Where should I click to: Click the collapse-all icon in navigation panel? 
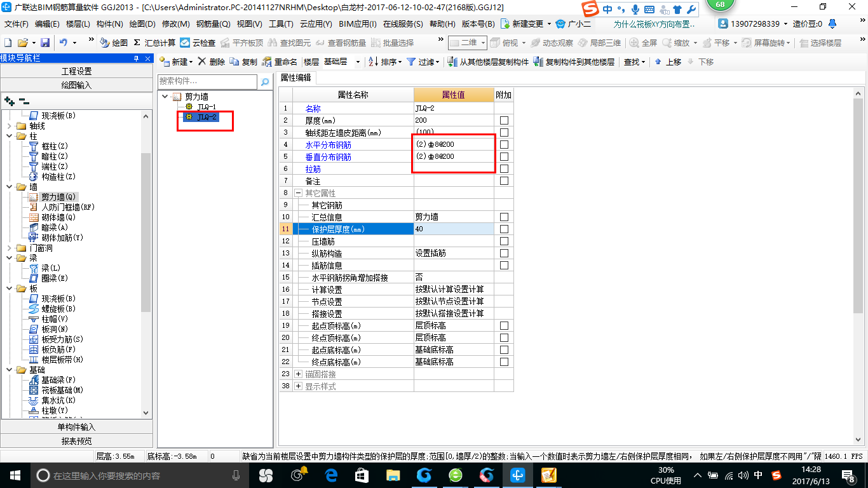point(24,100)
